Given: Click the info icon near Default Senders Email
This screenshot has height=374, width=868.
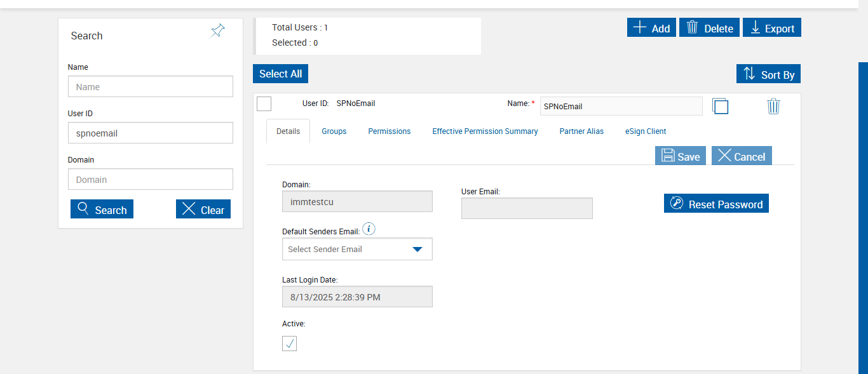Looking at the screenshot, I should click(x=369, y=229).
